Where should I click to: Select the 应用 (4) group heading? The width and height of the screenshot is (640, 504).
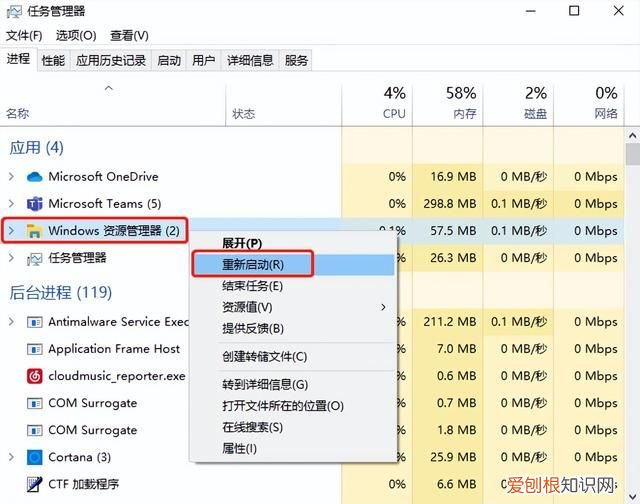click(37, 148)
